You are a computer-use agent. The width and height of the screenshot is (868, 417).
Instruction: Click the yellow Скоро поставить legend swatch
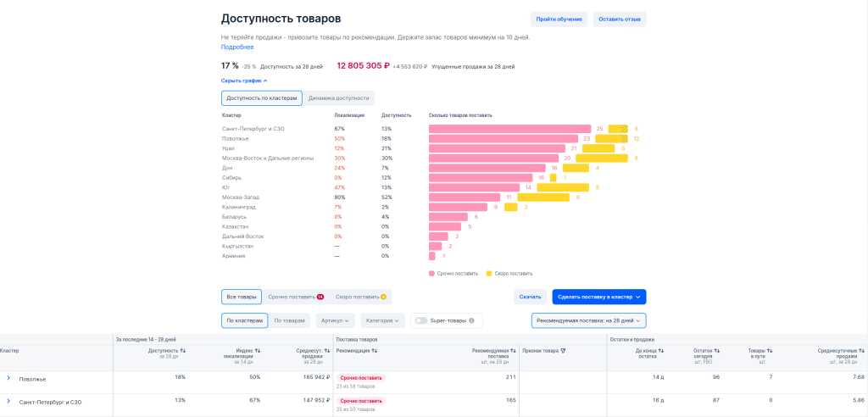click(x=489, y=274)
